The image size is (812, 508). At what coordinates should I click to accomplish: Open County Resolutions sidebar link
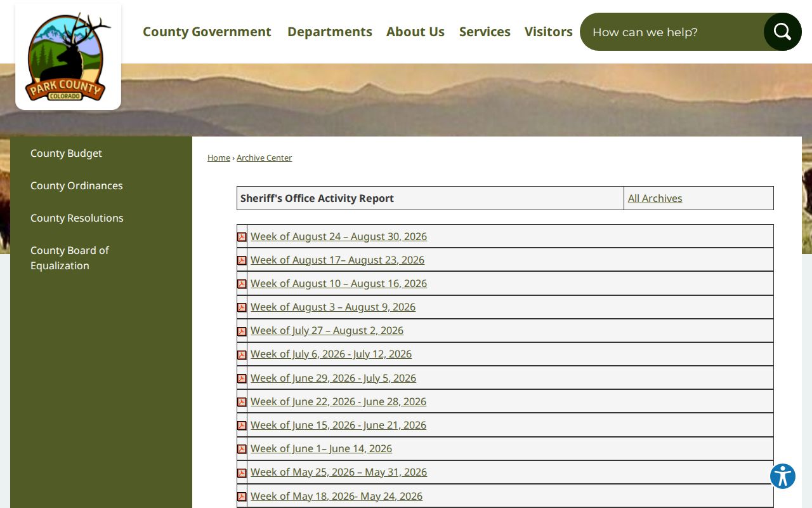pos(77,218)
